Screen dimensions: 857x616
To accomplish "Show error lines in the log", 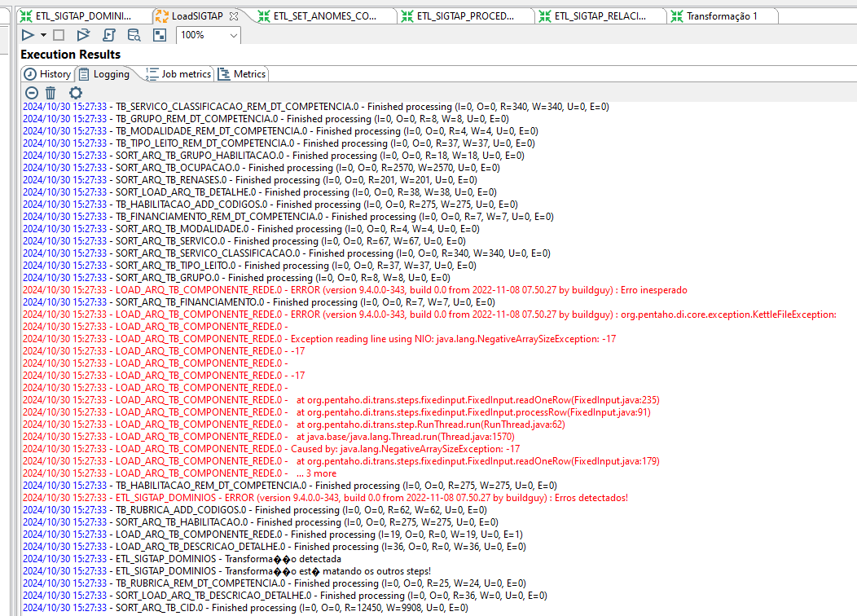I will click(32, 93).
